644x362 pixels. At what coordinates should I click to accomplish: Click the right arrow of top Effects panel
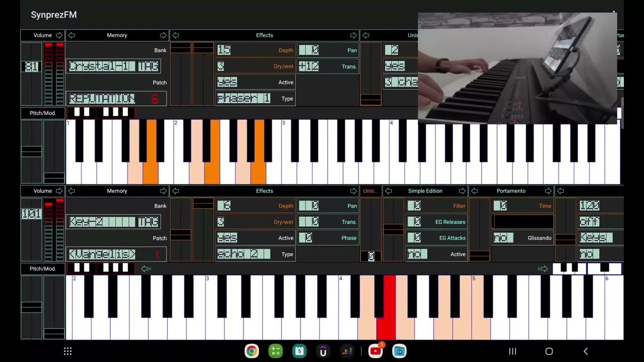coord(354,35)
